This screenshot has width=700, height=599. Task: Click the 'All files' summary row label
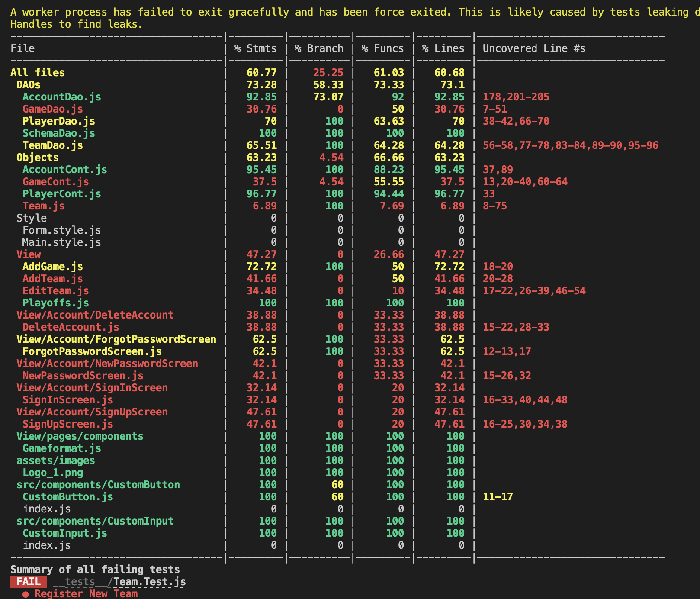[x=38, y=73]
